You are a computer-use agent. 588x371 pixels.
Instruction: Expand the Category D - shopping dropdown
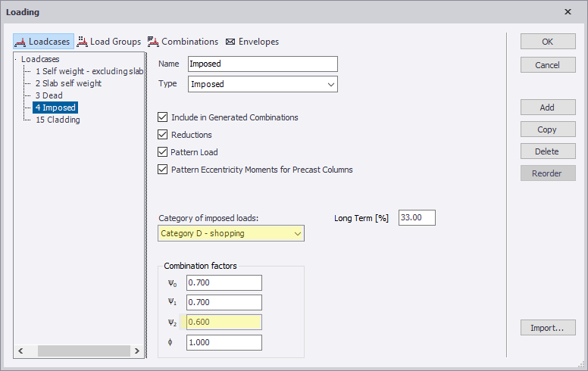[231, 233]
